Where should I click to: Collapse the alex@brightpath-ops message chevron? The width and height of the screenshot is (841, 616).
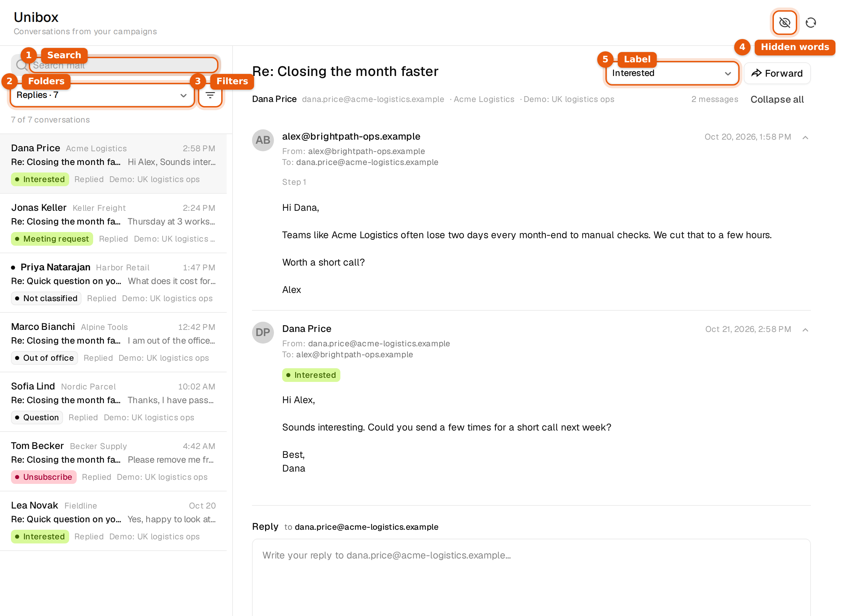pyautogui.click(x=805, y=138)
